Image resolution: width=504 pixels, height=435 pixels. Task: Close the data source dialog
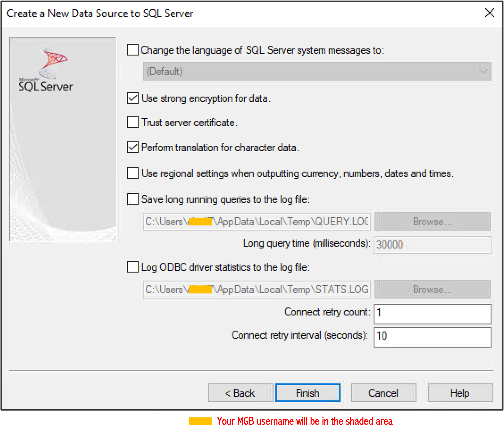click(x=490, y=13)
